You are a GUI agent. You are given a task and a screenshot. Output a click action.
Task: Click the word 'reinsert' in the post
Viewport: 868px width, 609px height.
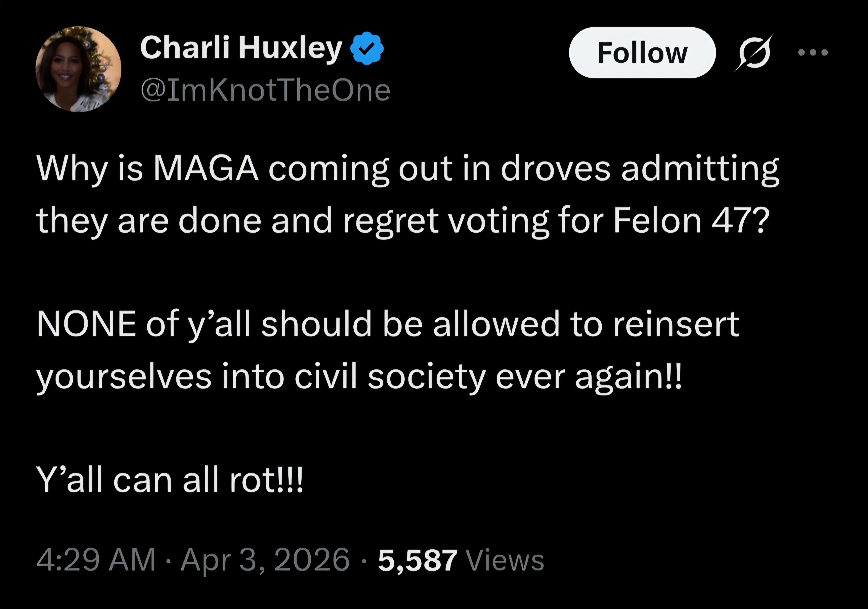pyautogui.click(x=676, y=324)
